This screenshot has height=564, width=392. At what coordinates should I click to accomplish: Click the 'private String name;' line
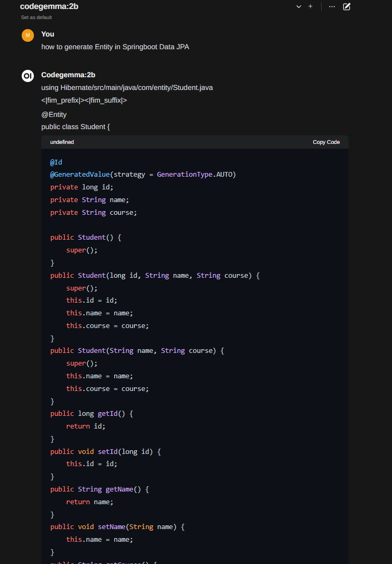point(89,199)
